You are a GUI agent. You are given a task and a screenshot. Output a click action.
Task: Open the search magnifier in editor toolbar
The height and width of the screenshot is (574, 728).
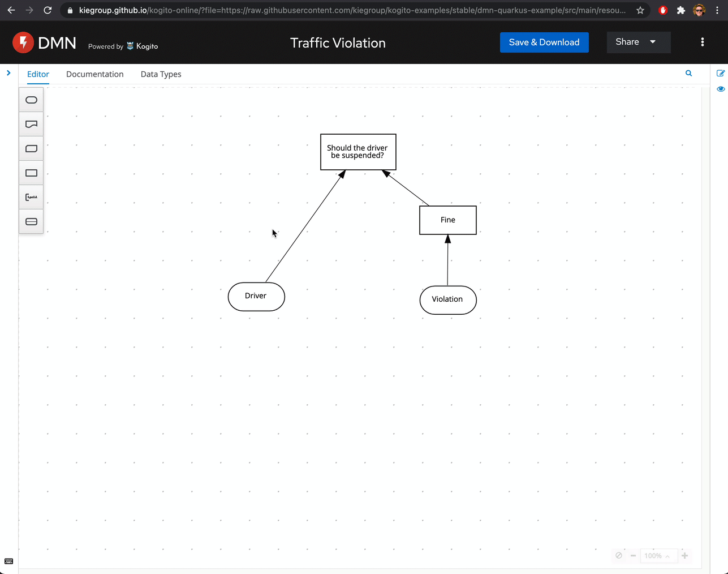click(688, 74)
